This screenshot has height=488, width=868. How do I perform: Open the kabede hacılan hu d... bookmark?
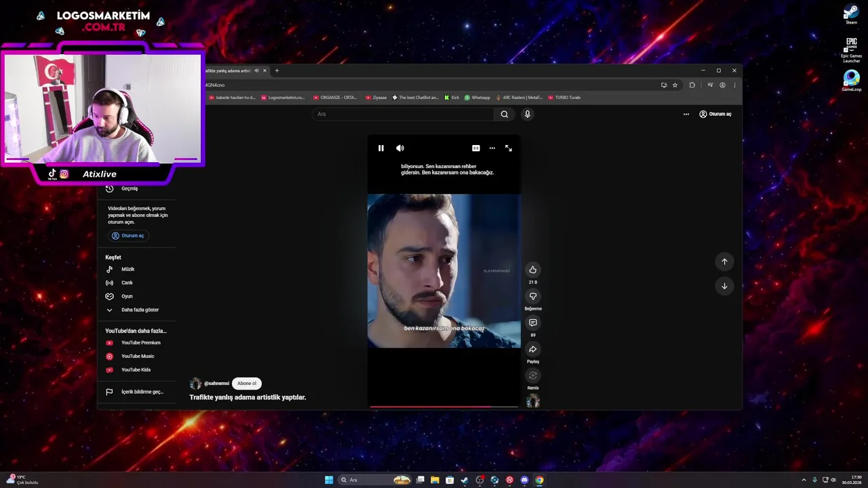233,98
